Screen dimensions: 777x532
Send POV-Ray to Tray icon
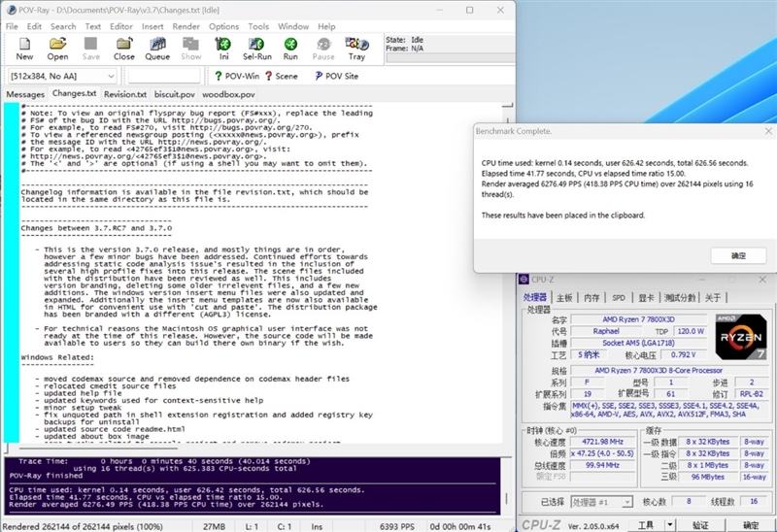tap(356, 49)
